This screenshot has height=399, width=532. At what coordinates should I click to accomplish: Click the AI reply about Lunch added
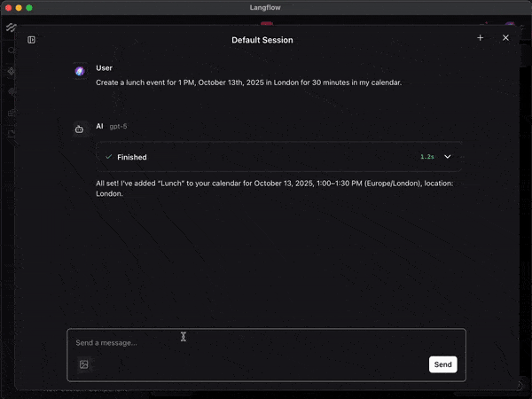pyautogui.click(x=275, y=188)
